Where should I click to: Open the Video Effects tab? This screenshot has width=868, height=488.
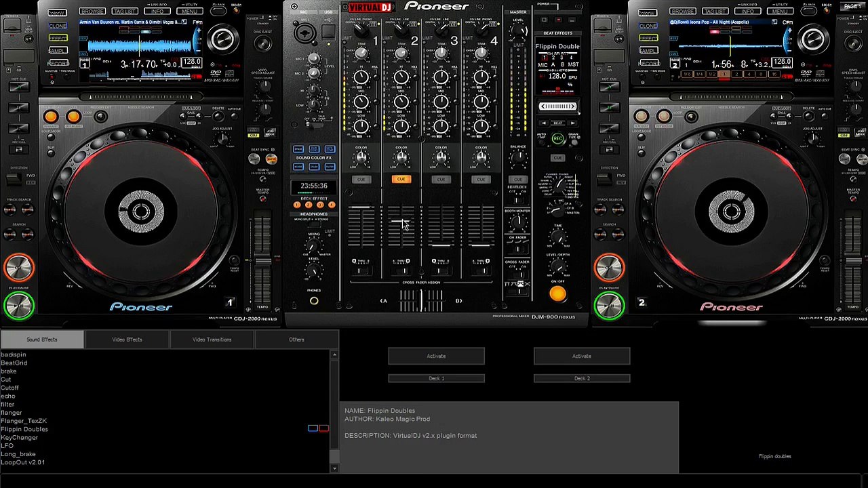[127, 340]
